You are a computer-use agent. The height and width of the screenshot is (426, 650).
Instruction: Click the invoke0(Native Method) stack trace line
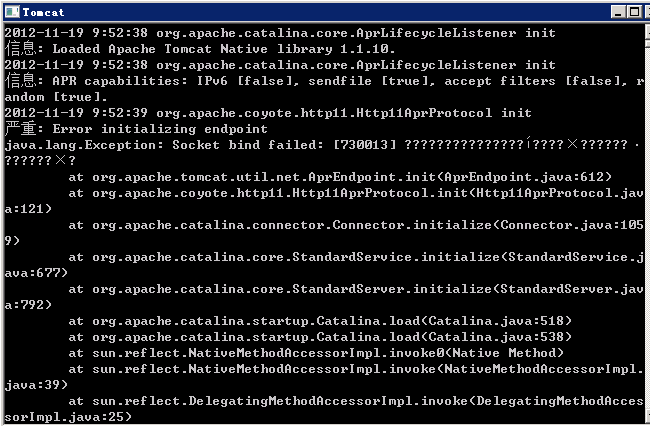tap(316, 353)
